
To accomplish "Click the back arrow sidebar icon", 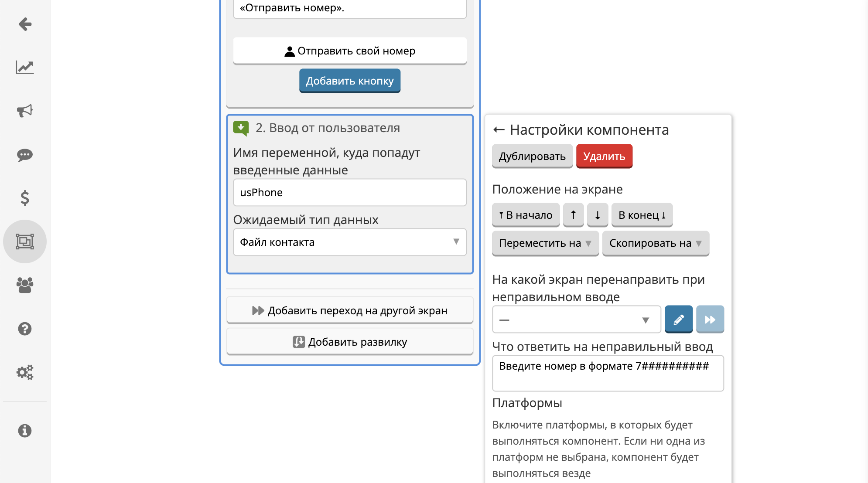I will [x=25, y=24].
